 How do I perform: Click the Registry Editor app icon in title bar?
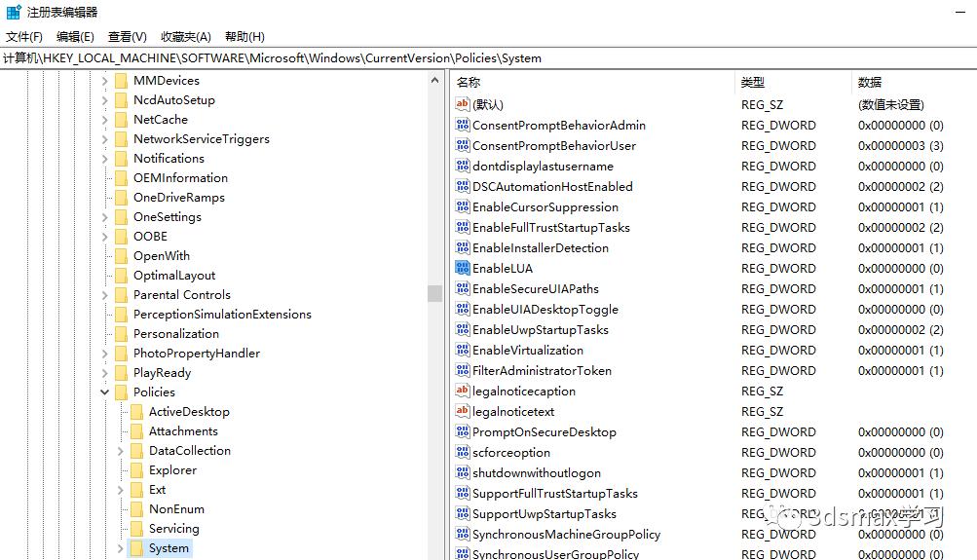pos(14,12)
